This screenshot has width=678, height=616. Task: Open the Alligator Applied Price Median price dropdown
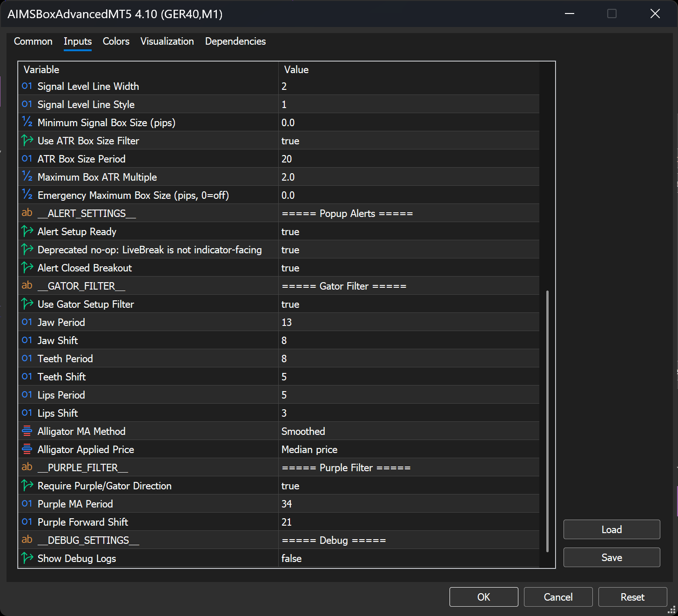(x=409, y=449)
